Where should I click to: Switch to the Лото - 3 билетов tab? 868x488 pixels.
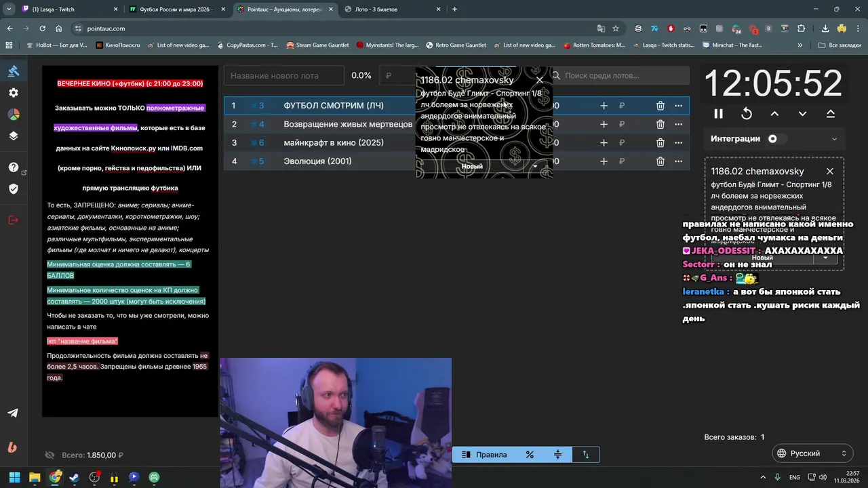[x=392, y=9]
